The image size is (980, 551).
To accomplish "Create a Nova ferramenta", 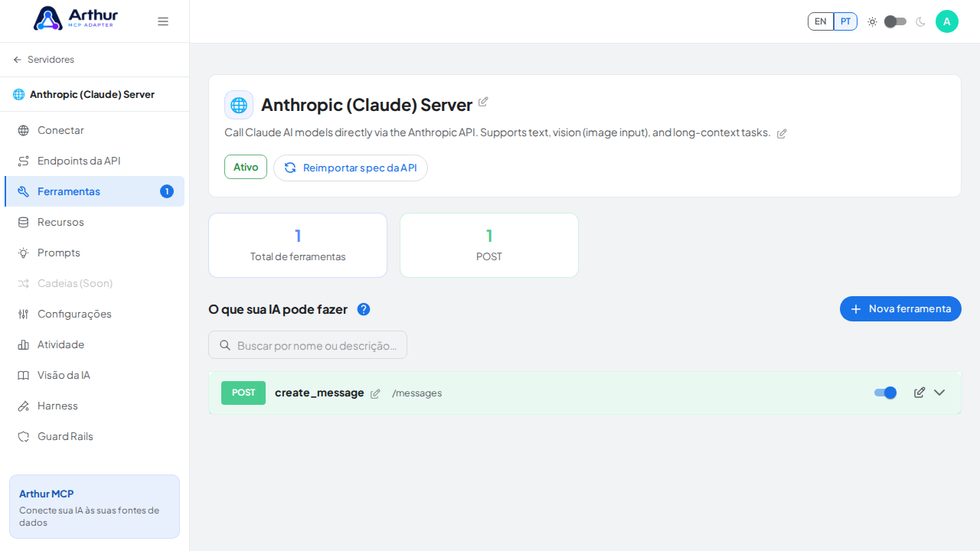I will 900,308.
